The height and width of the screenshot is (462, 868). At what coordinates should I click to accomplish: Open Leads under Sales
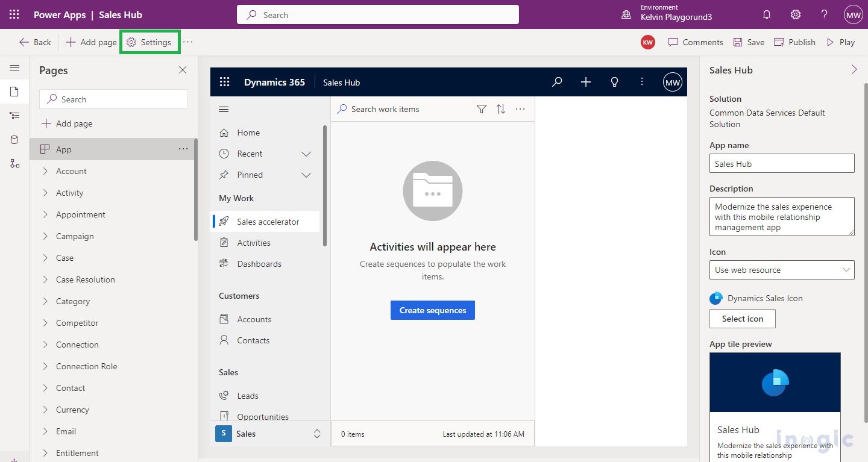265,396
